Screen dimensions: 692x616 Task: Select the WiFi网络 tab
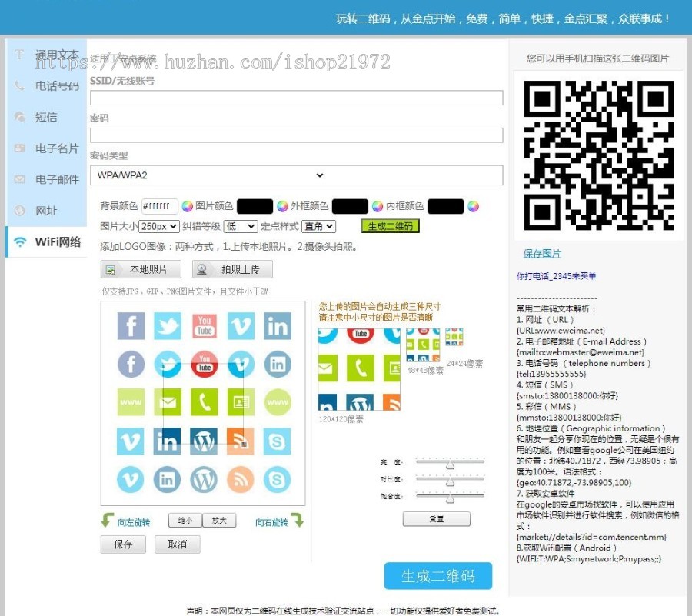point(47,241)
